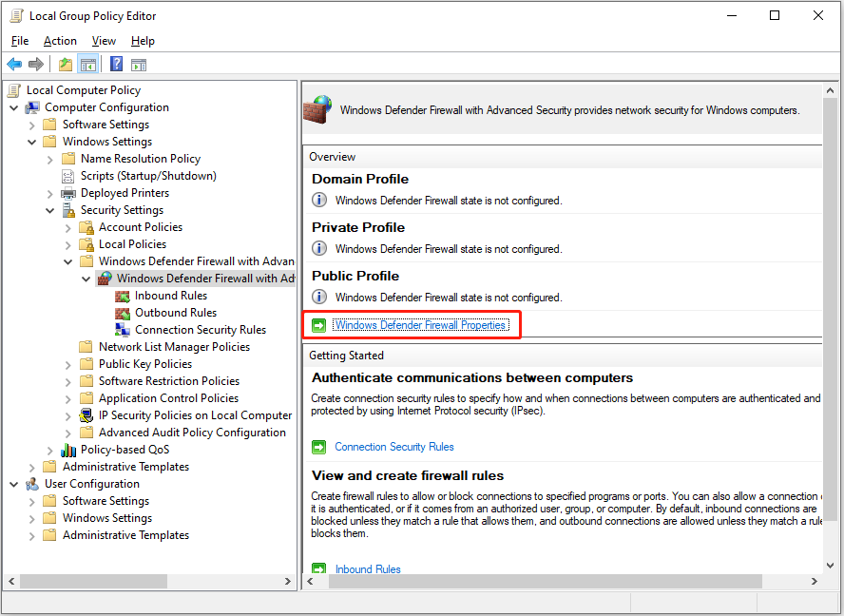Click the Connection Security Rules icon
Image resolution: width=844 pixels, height=616 pixels.
point(123,330)
